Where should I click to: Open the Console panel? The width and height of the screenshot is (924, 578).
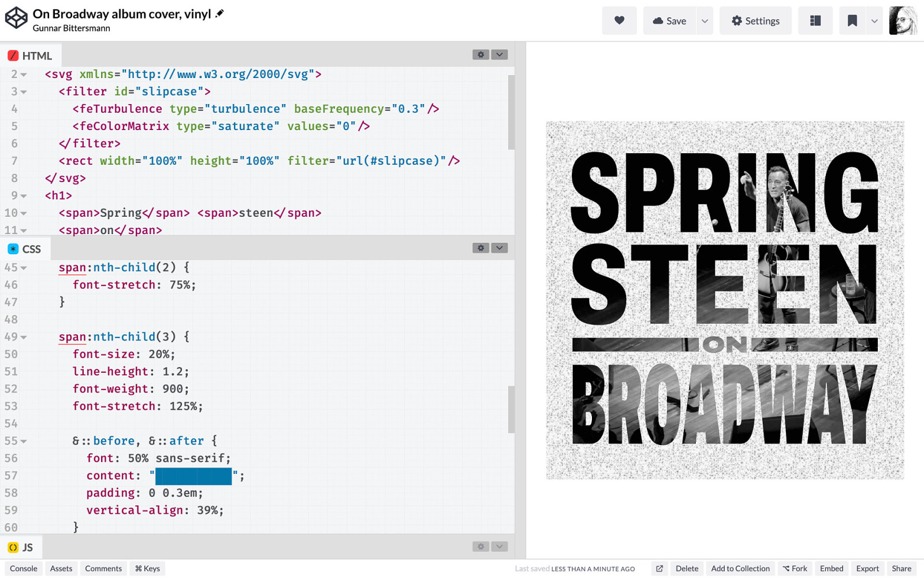tap(24, 569)
